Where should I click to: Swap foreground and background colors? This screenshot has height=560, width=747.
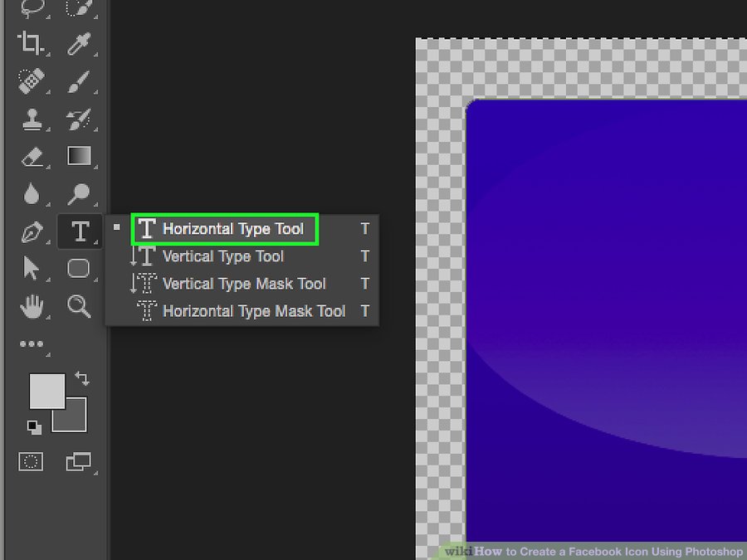81,378
